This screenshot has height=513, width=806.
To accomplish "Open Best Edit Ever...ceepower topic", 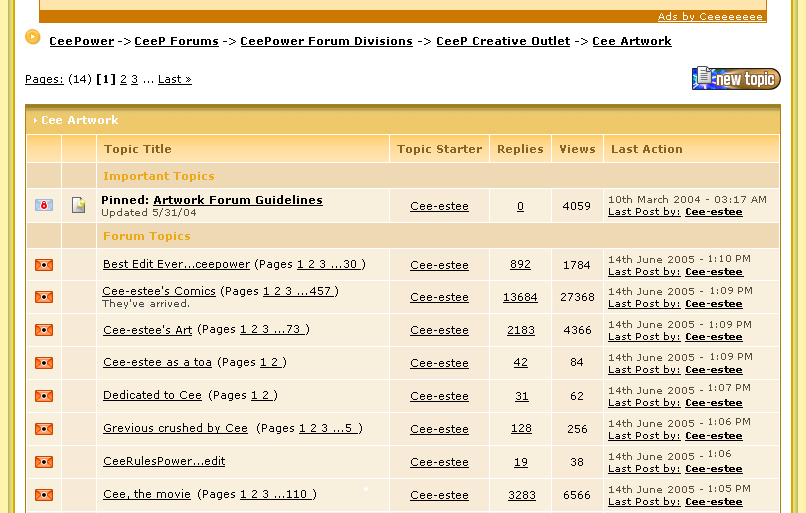I will [176, 264].
